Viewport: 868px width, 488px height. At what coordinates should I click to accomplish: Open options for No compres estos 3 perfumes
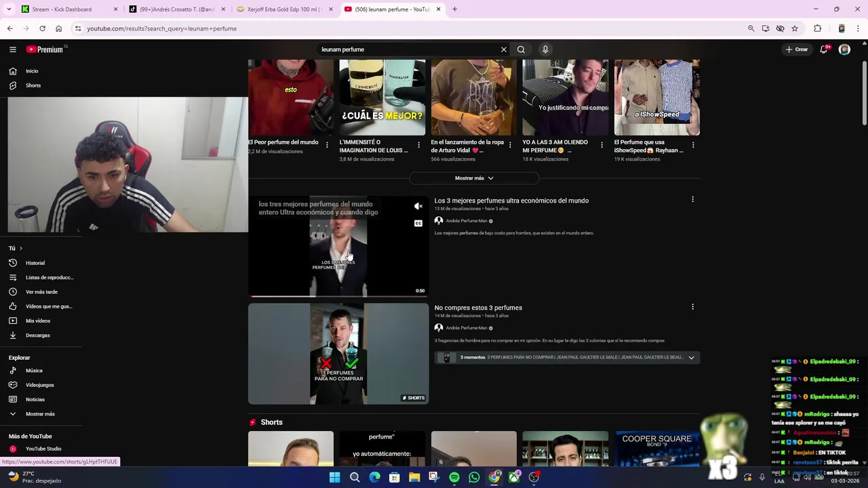[x=692, y=307]
